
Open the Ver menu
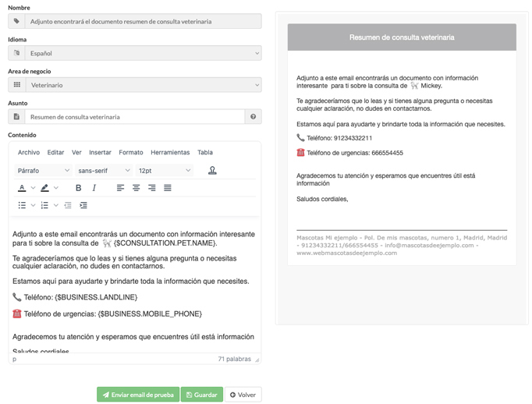[x=76, y=152]
